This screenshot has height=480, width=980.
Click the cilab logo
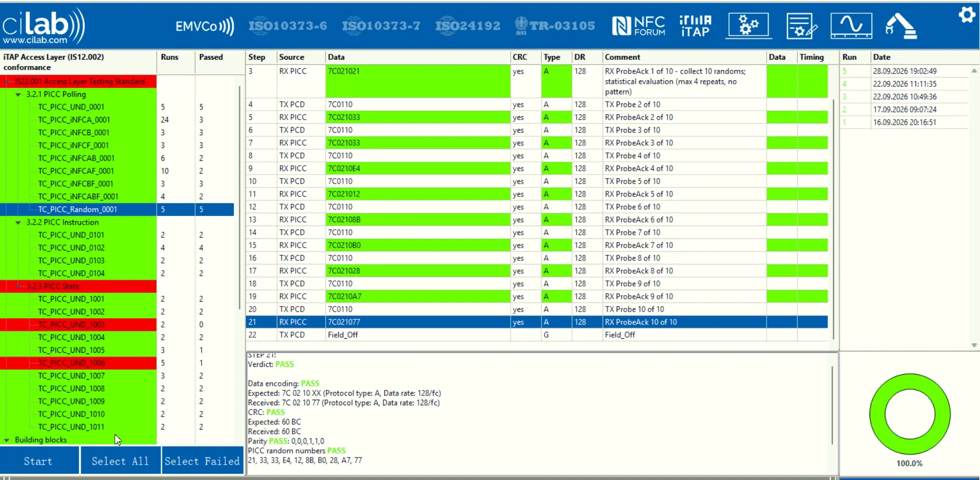click(x=43, y=26)
